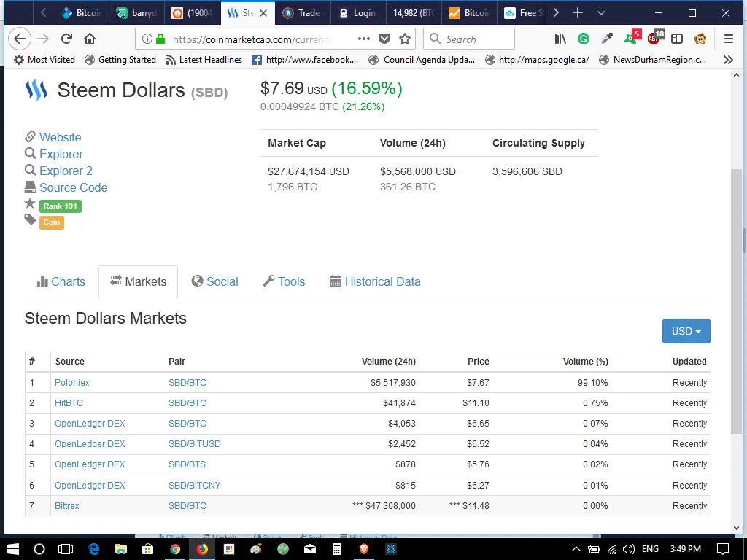This screenshot has height=560, width=747.
Task: Visit the Steem Dollars Website link
Action: 60,137
